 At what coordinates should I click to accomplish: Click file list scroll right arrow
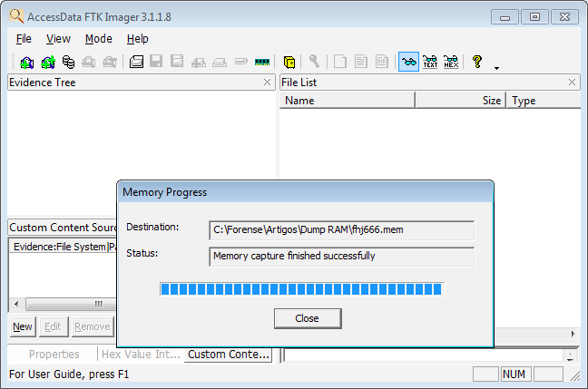click(573, 334)
